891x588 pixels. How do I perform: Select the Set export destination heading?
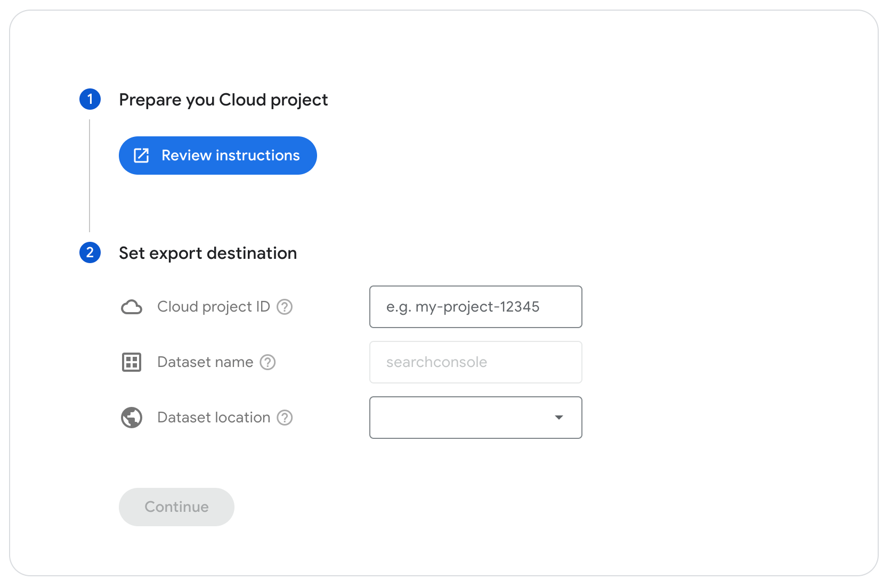[208, 252]
